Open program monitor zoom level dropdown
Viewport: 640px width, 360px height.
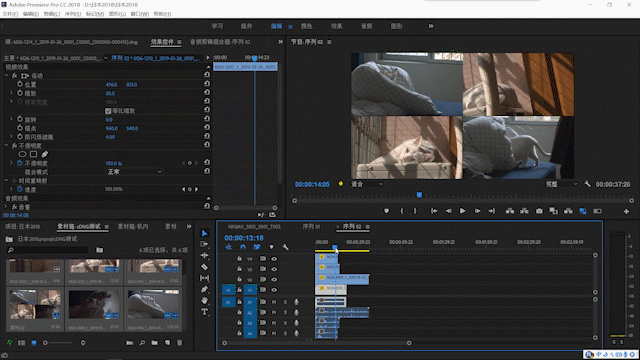pyautogui.click(x=367, y=184)
